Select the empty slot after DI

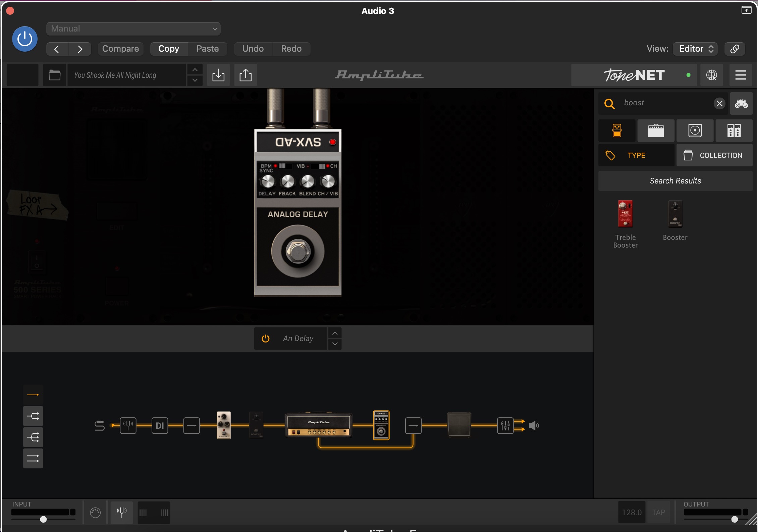click(192, 426)
